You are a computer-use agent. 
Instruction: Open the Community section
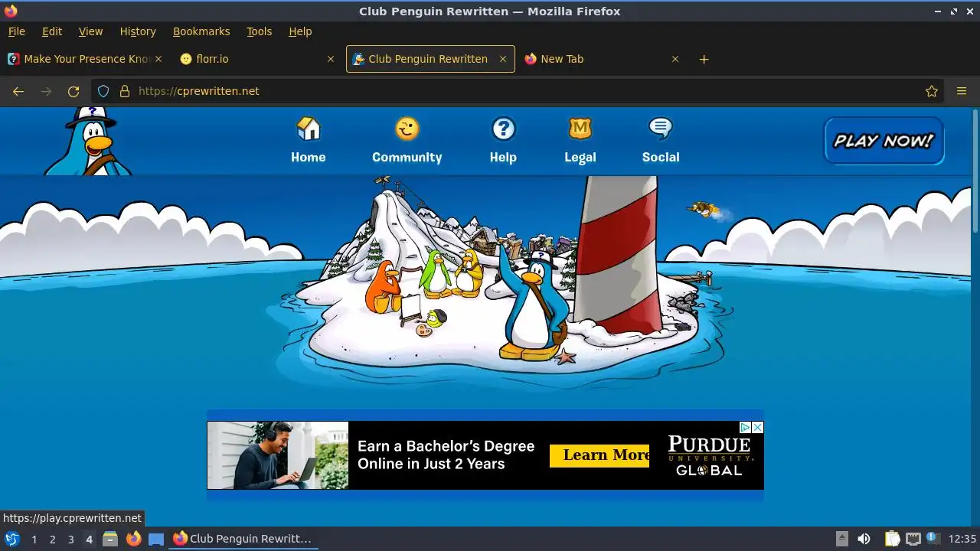(x=407, y=141)
